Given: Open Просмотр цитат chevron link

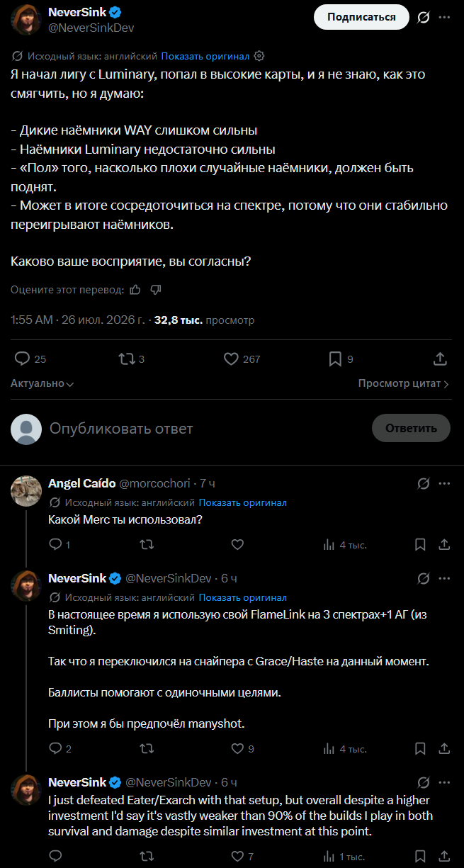Looking at the screenshot, I should point(404,383).
